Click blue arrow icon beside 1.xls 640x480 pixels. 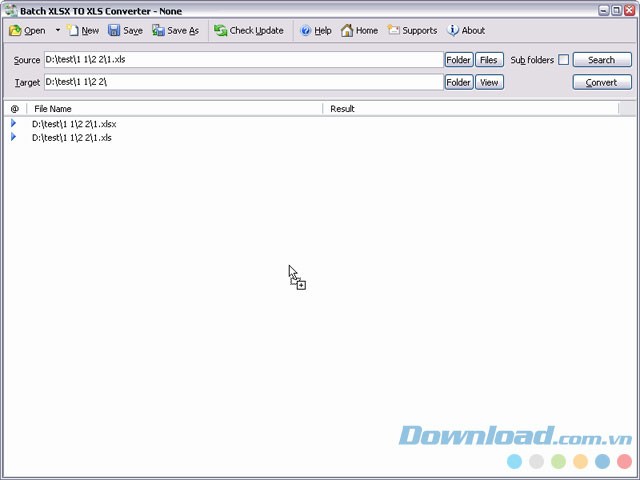13,137
